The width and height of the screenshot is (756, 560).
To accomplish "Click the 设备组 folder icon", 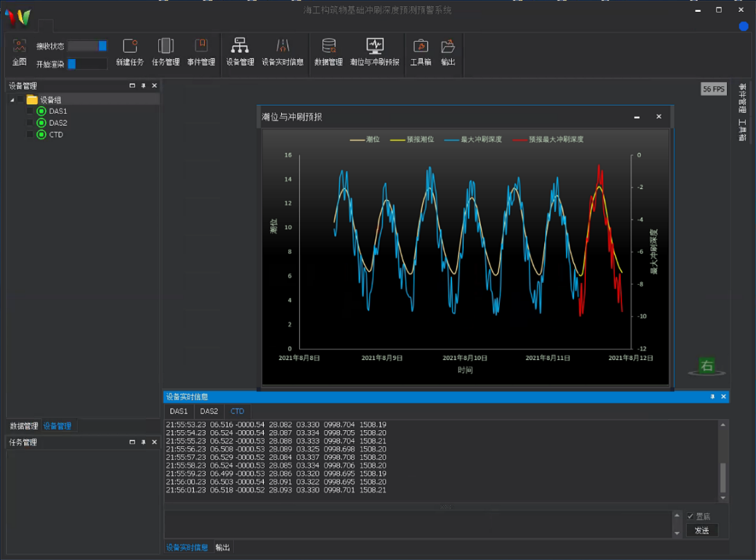I will tap(33, 100).
